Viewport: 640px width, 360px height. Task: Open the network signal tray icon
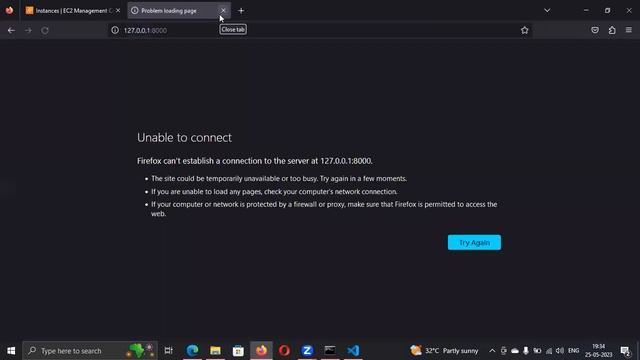[549, 351]
